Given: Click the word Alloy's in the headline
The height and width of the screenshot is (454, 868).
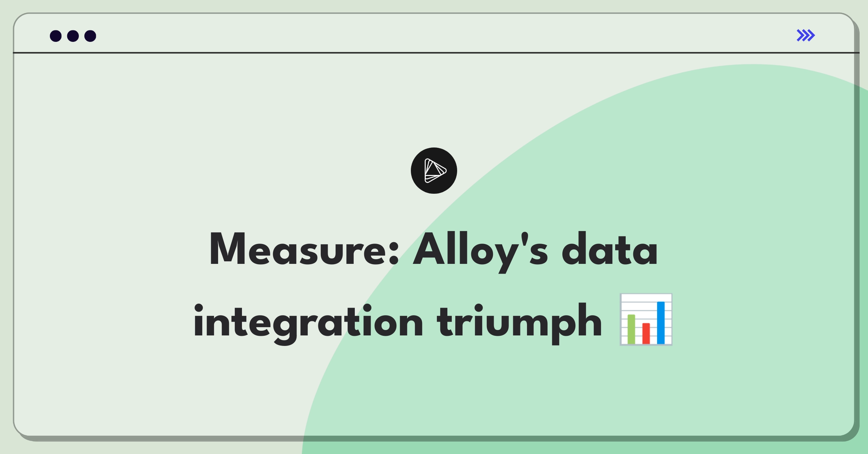Looking at the screenshot, I should point(481,251).
